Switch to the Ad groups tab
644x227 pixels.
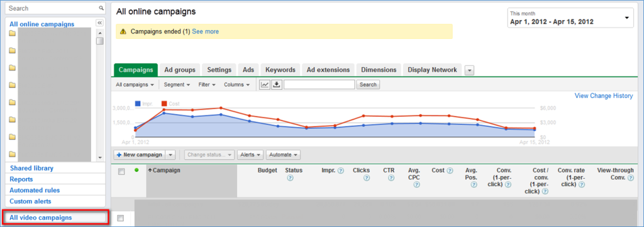tap(179, 70)
